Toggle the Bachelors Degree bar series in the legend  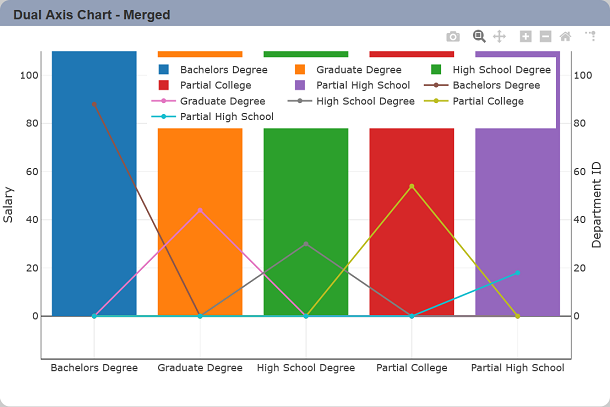pos(213,70)
